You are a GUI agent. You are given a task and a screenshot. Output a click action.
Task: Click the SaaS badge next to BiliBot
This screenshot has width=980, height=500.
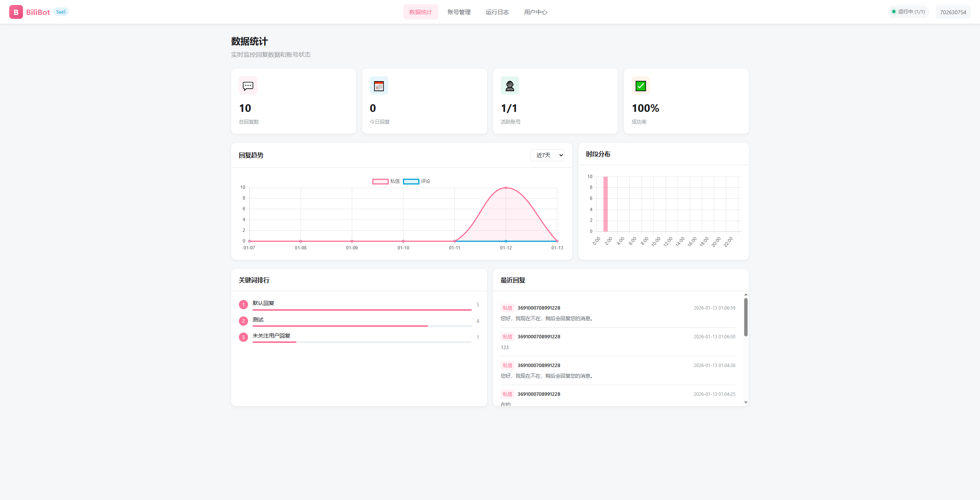pyautogui.click(x=61, y=12)
